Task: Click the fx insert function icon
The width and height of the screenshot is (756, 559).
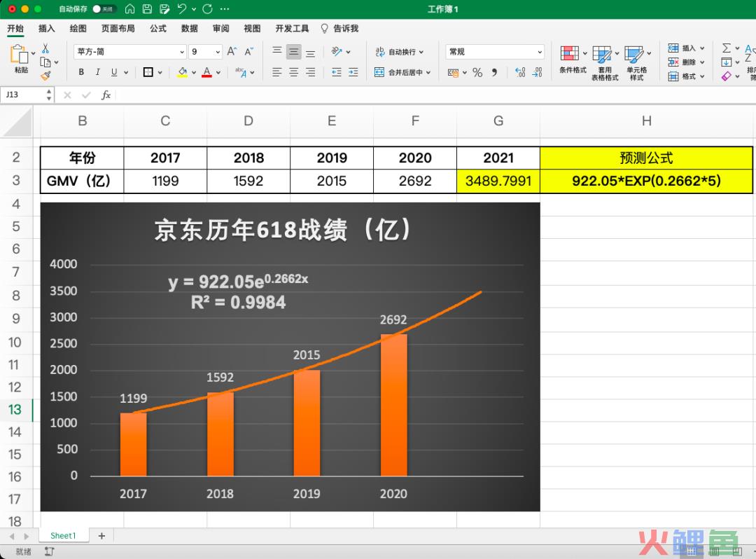Action: 106,95
